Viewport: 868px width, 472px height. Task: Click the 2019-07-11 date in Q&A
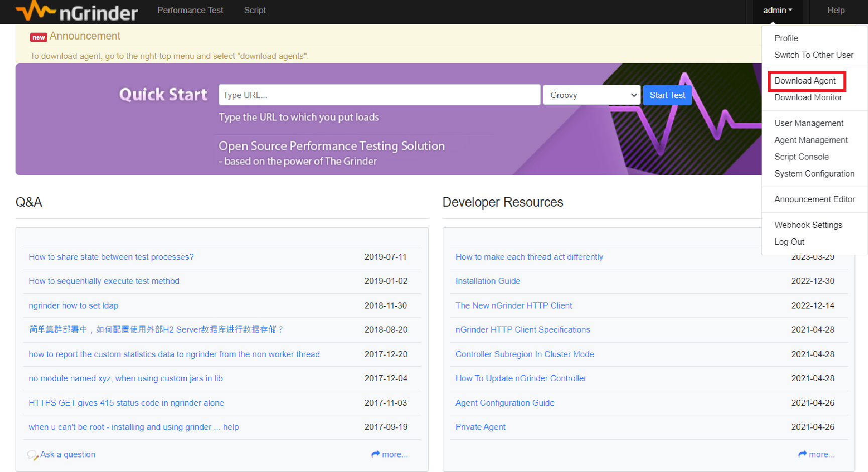(386, 257)
